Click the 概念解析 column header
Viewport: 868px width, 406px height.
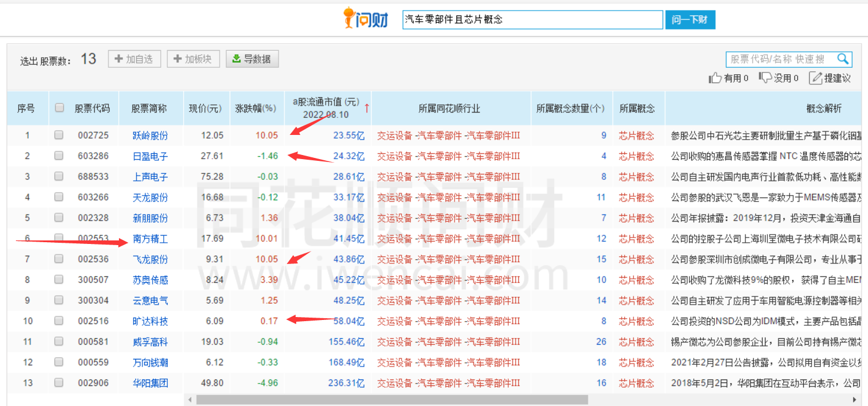824,108
